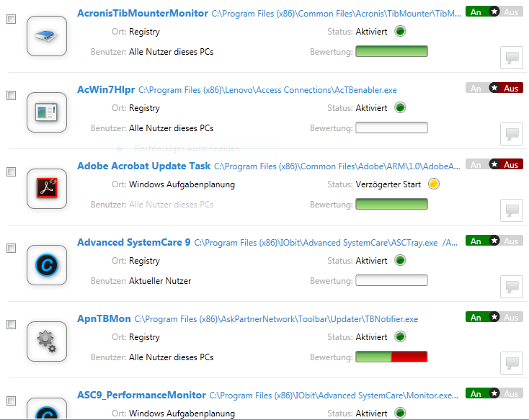Toggle An/Aus switch for AcronisTibMounterMonitor
529x420 pixels.
(494, 12)
